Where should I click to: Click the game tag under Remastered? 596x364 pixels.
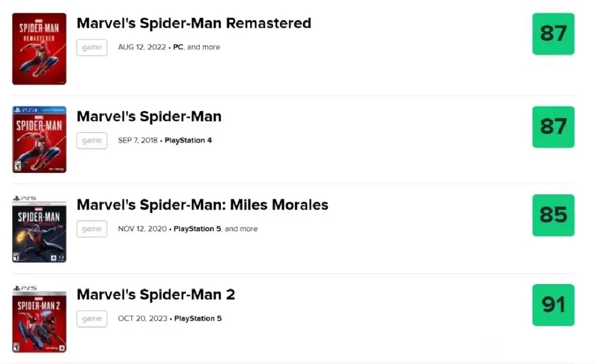pos(92,48)
